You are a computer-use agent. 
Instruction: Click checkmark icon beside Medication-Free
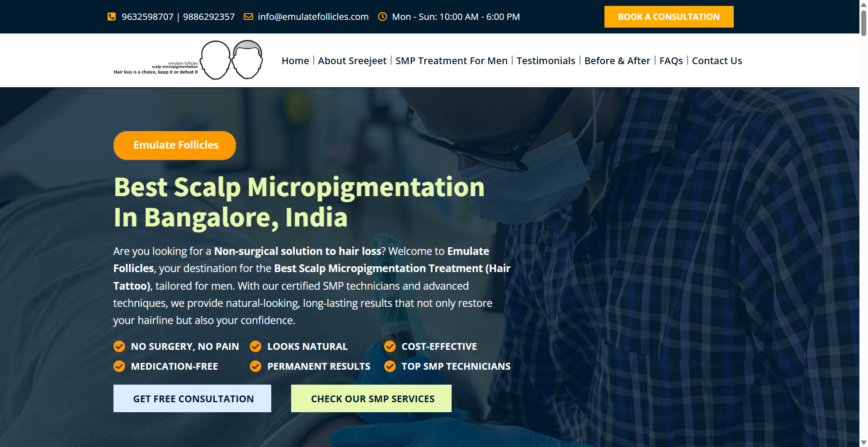(x=119, y=367)
